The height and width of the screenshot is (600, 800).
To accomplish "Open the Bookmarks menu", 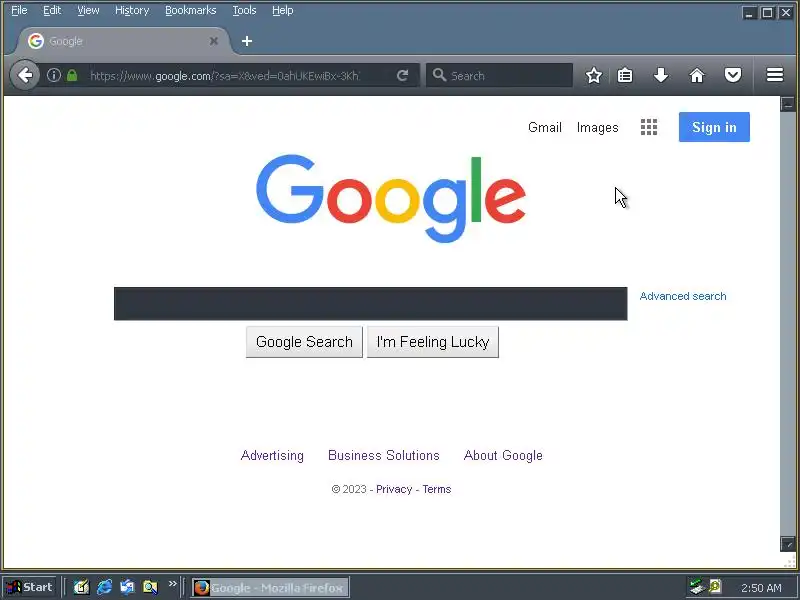I will click(x=190, y=10).
